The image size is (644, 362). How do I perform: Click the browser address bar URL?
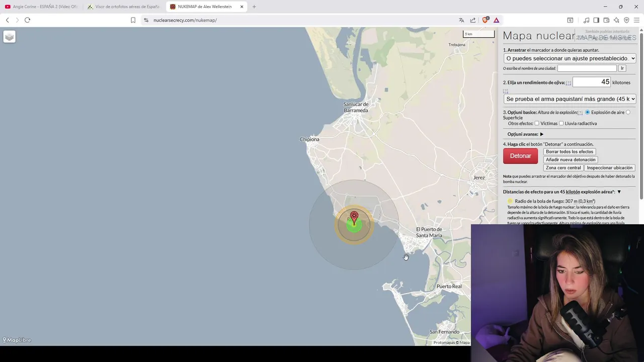point(185,20)
